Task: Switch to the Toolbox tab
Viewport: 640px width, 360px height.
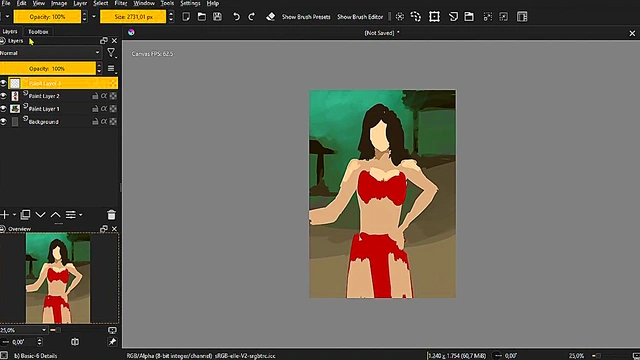Action: [38, 31]
